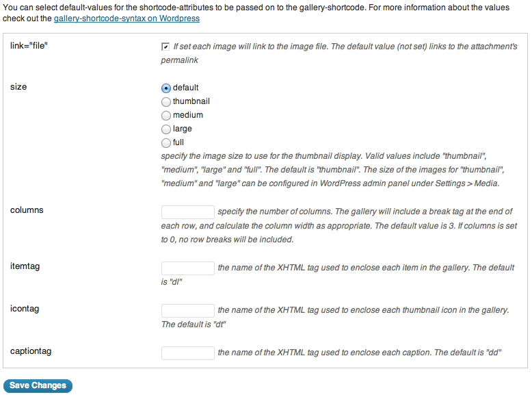
Task: Select the medium size option
Action: click(166, 116)
